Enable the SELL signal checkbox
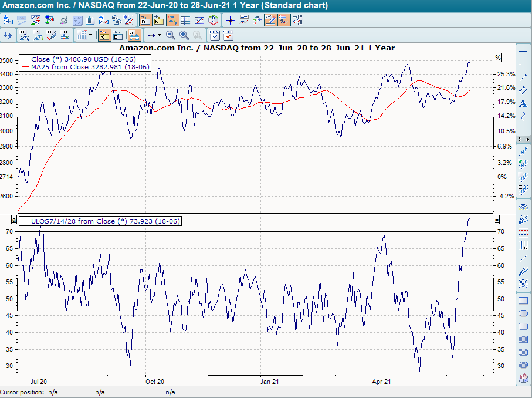 [227, 36]
